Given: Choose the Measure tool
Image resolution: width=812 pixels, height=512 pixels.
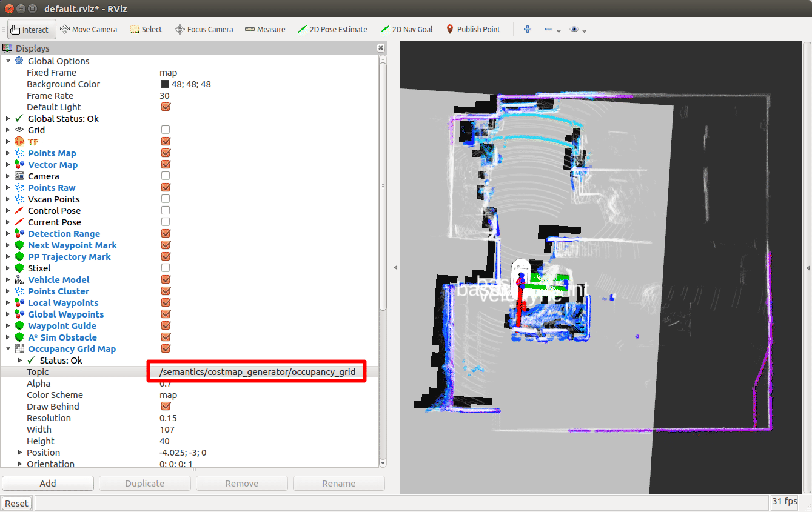Looking at the screenshot, I should pos(265,29).
